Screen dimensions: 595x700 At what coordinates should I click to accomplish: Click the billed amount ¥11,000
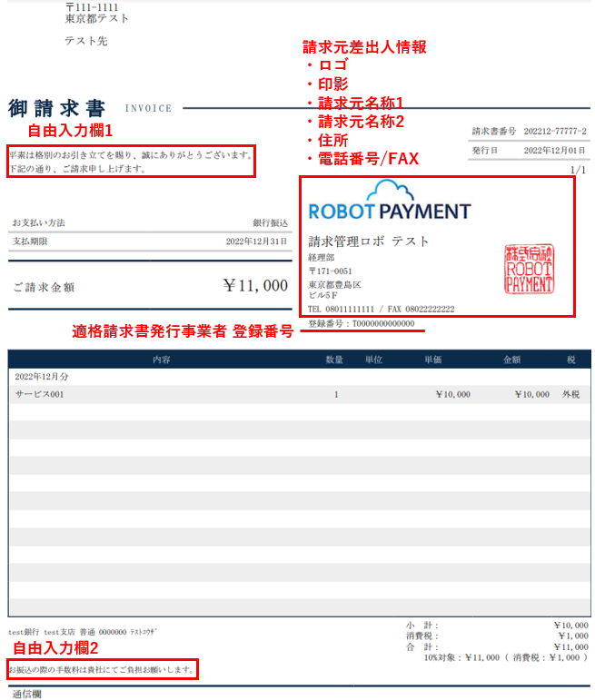255,286
